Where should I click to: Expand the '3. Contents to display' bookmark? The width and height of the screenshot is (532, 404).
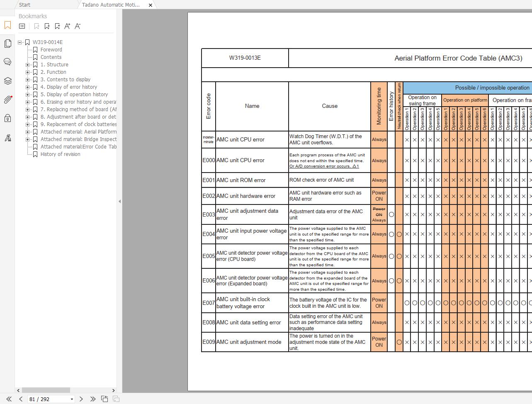28,80
